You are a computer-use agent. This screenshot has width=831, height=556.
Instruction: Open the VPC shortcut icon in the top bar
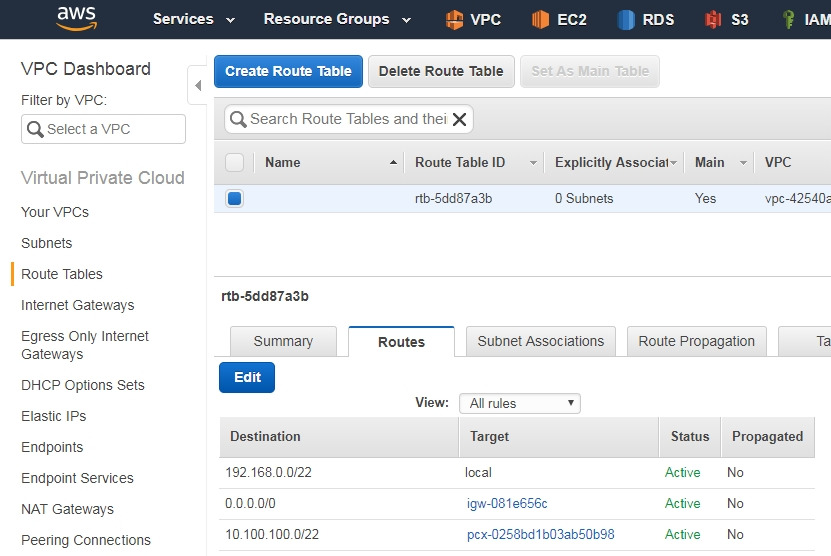(454, 20)
